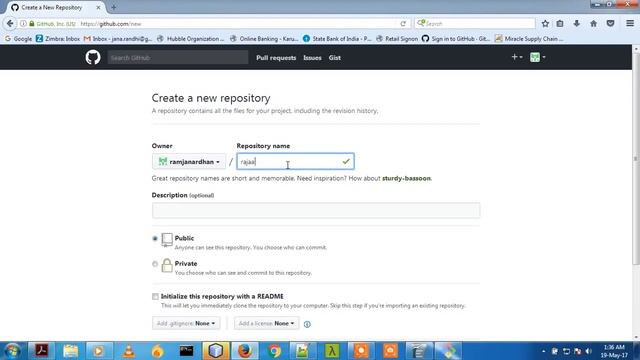Image resolution: width=640 pixels, height=360 pixels.
Task: Click the site identity padlock icon
Action: tap(32, 24)
